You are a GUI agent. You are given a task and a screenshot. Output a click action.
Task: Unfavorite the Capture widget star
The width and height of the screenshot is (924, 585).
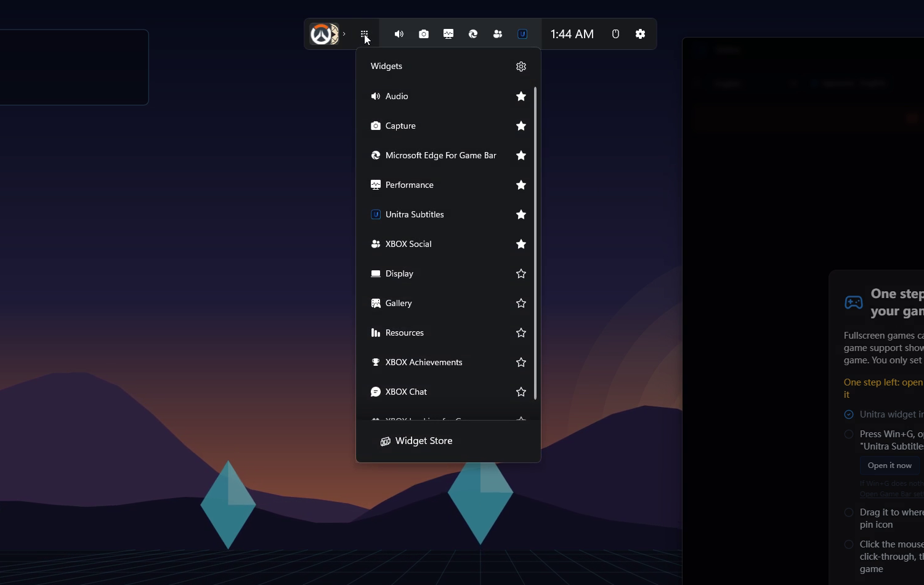coord(521,126)
